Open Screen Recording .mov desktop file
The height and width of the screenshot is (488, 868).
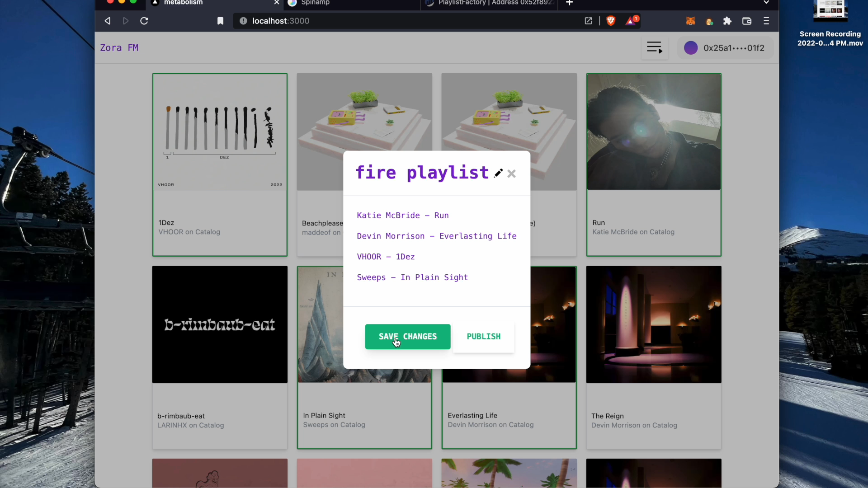tap(830, 23)
